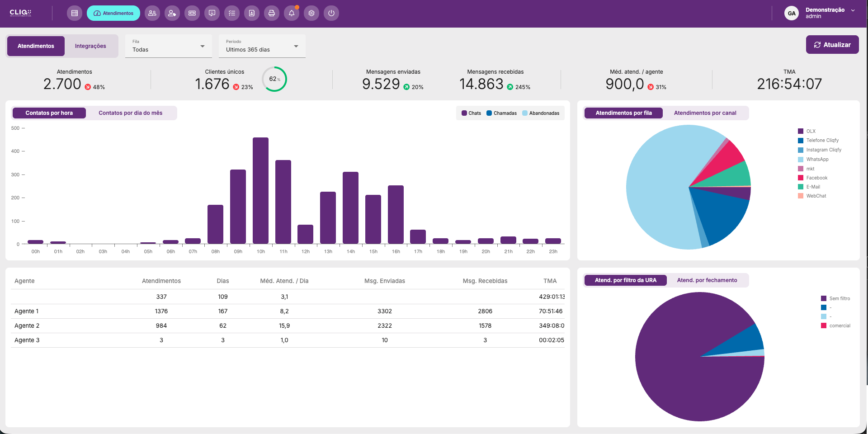
Task: Open the list panel icon in top bar
Action: [75, 13]
